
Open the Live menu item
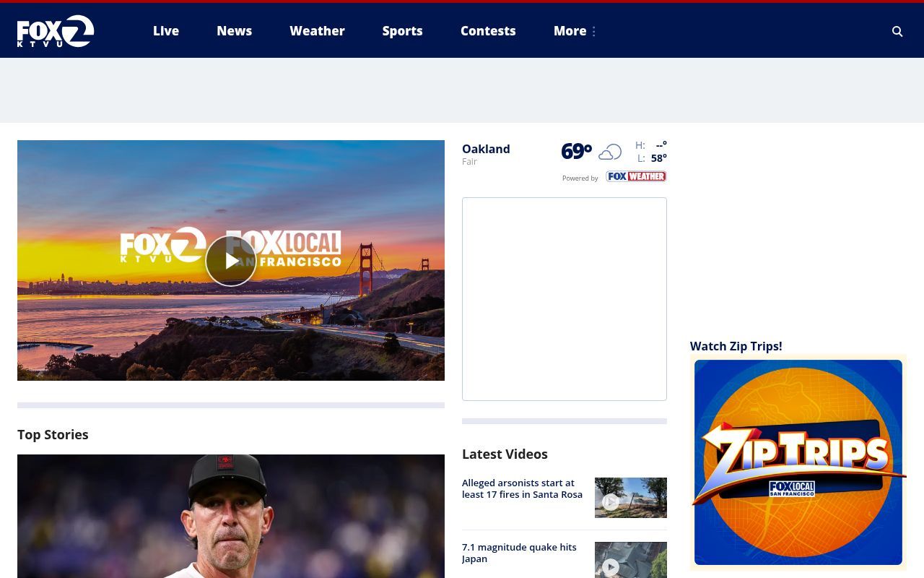(x=166, y=31)
